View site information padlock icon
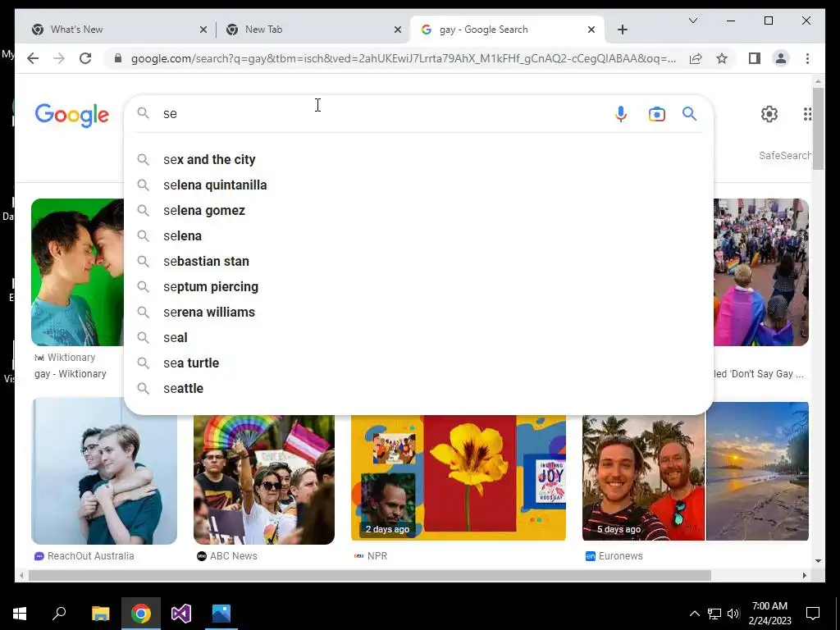The height and width of the screenshot is (630, 840). point(118,58)
